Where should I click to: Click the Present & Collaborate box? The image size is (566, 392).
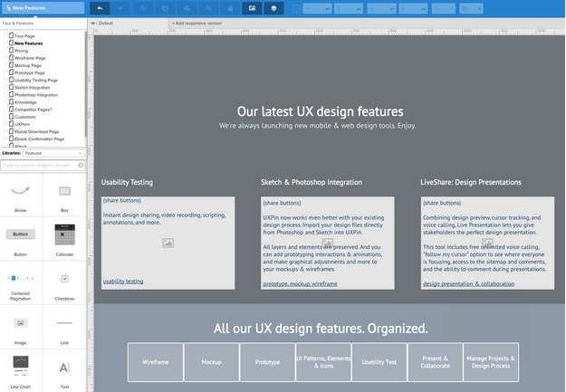click(435, 362)
